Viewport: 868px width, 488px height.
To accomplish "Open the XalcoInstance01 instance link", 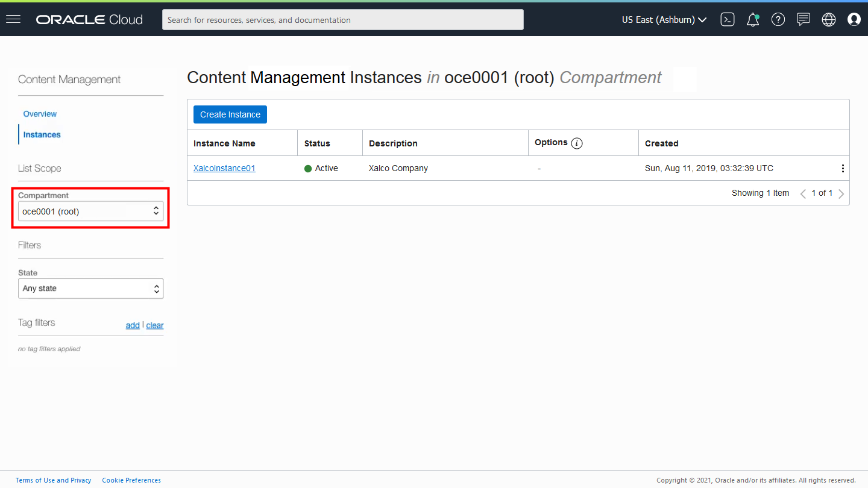I will (x=224, y=168).
